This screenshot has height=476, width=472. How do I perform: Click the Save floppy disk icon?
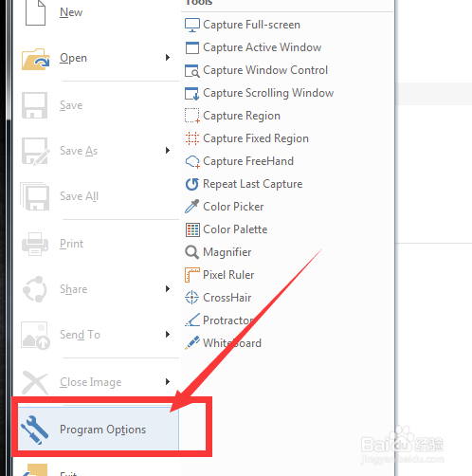pos(34,105)
